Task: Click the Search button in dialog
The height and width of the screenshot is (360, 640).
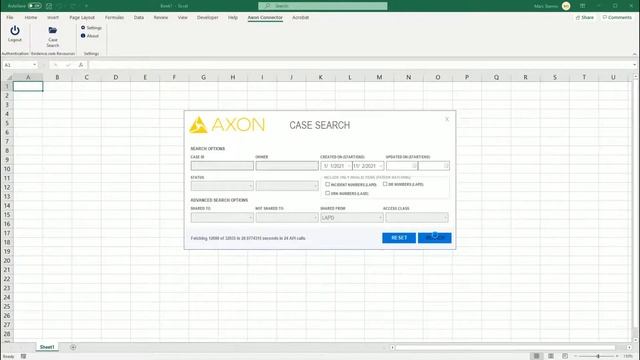Action: coord(434,238)
